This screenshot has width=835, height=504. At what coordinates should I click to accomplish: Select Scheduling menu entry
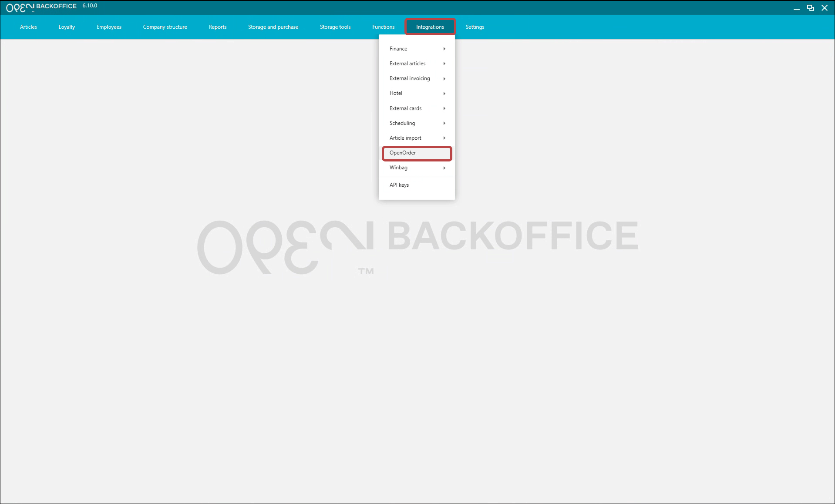tap(417, 123)
